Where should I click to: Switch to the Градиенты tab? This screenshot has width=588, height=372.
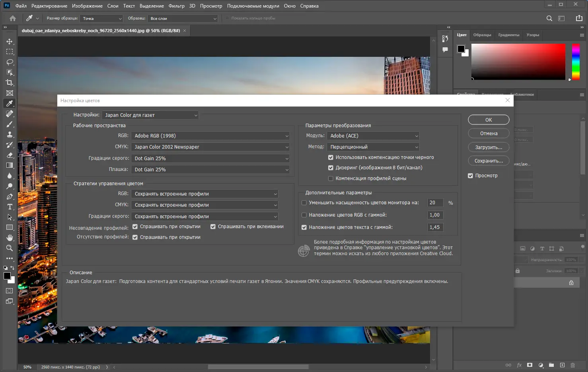tap(508, 35)
